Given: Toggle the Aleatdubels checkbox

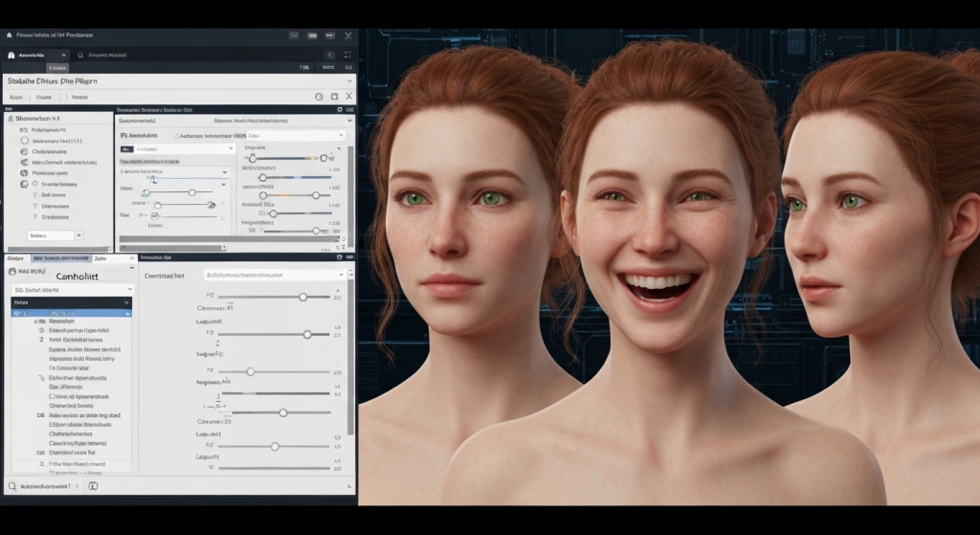Looking at the screenshot, I should [x=125, y=136].
